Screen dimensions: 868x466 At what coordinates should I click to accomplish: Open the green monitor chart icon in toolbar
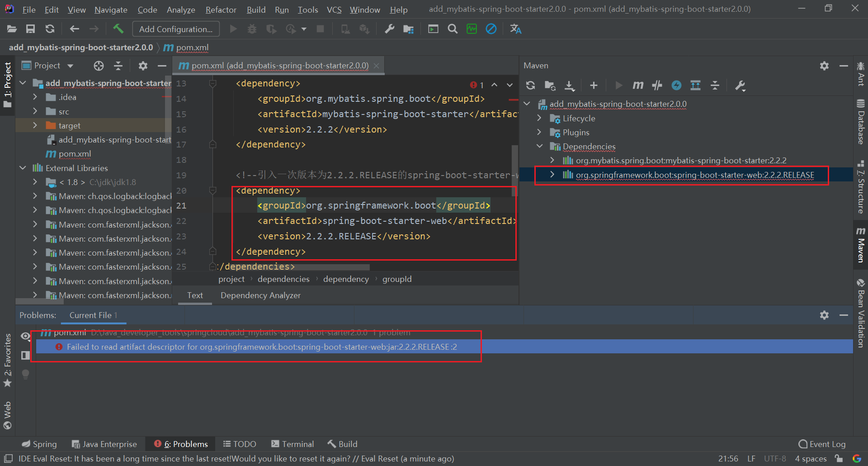coord(472,29)
